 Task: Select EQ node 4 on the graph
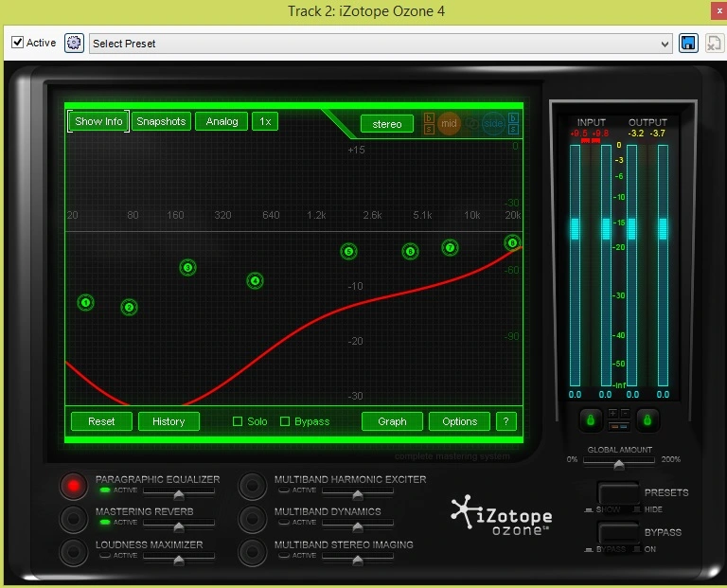coord(255,280)
